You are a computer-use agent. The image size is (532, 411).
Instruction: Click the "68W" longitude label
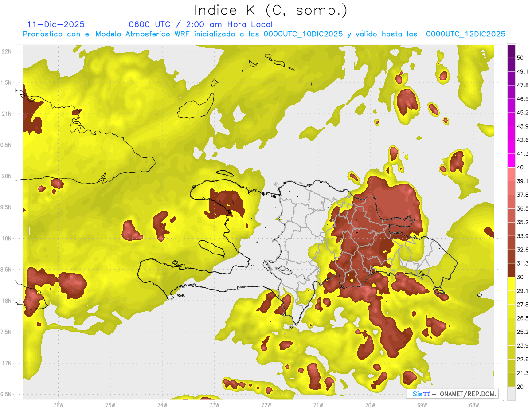474,405
